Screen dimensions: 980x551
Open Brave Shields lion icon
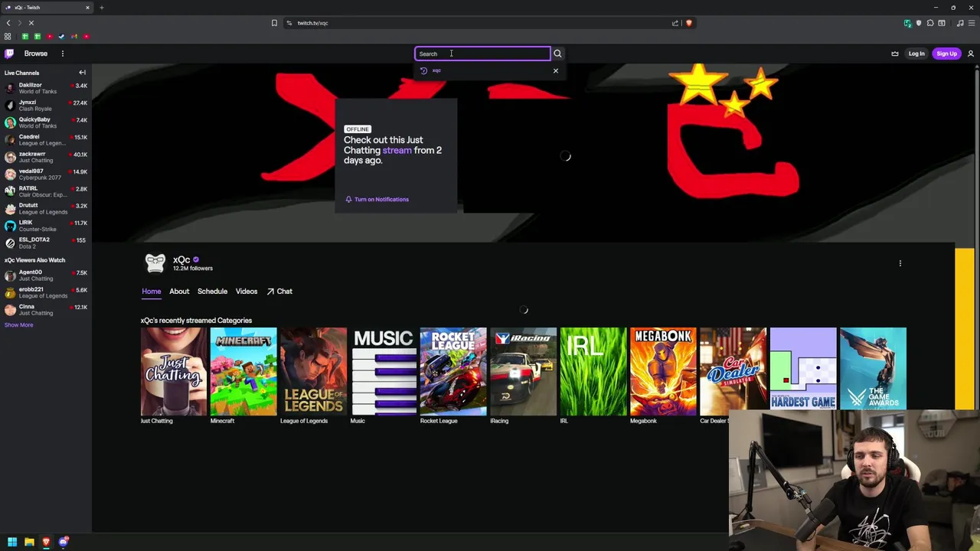[689, 23]
